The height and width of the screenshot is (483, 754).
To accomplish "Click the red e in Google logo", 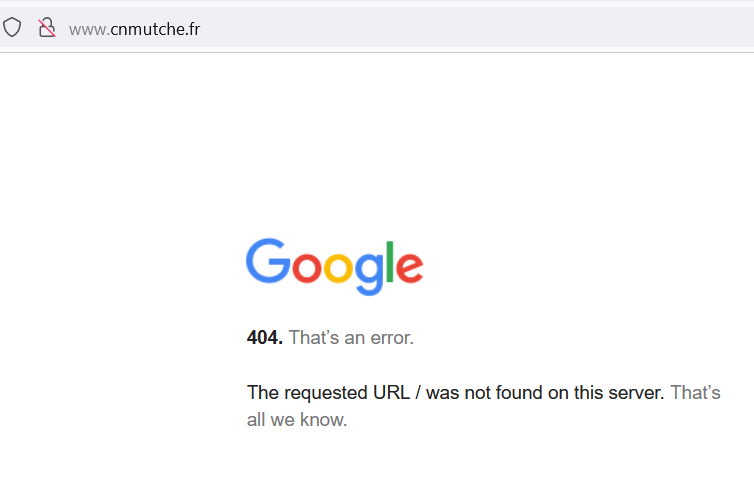I will [x=409, y=268].
